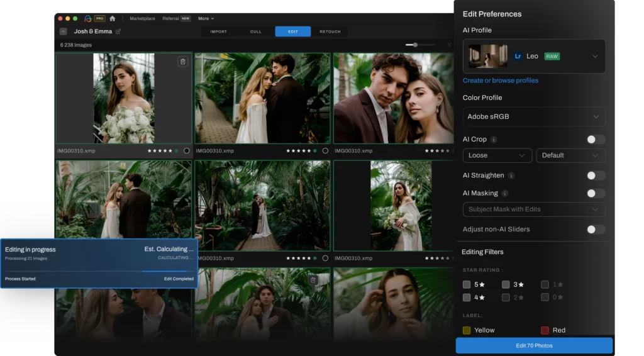This screenshot has height=356, width=644.
Task: Click the edit pencil beside Josh & Emma
Action: tap(118, 31)
